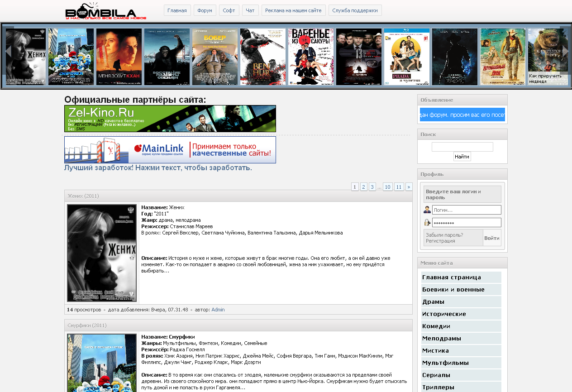Click next page » pagination button
The height and width of the screenshot is (392, 572).
pyautogui.click(x=409, y=186)
